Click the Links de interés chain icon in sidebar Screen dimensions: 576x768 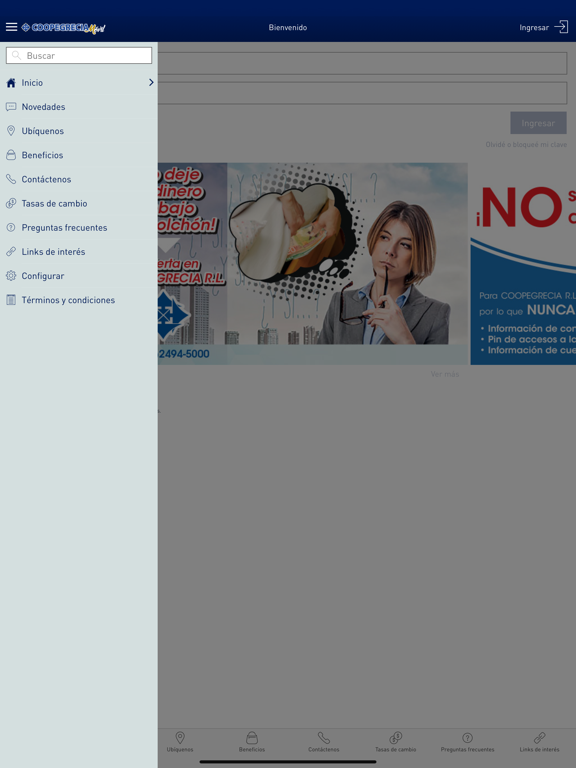coord(11,252)
